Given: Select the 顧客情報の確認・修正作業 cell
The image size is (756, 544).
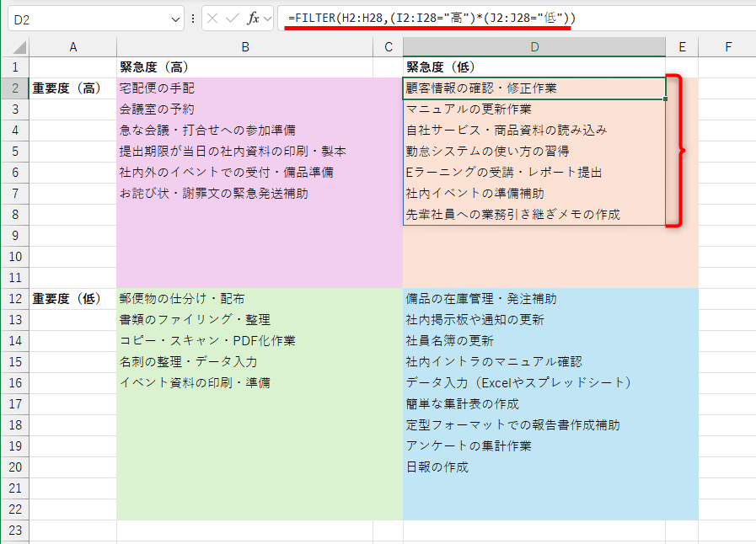Looking at the screenshot, I should (533, 88).
